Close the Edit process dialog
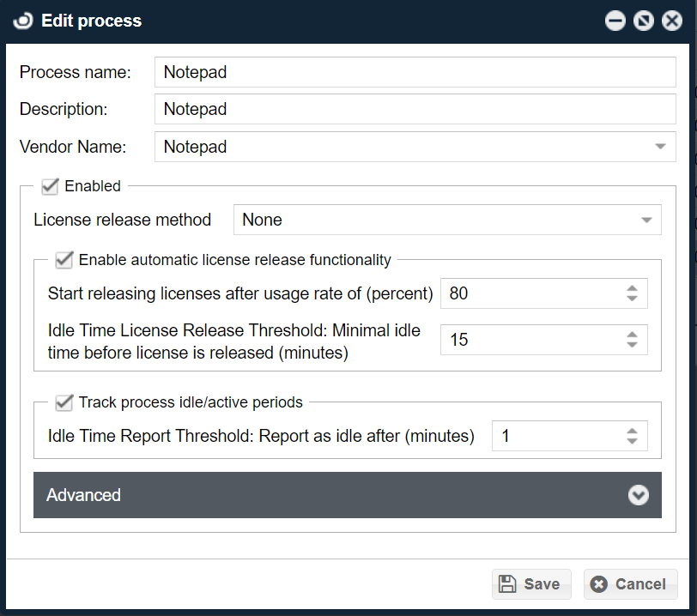 (672, 21)
